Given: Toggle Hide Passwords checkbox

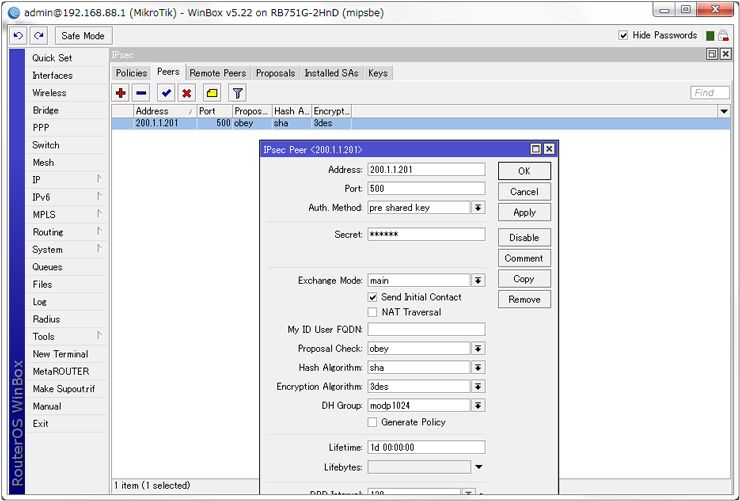Looking at the screenshot, I should click(x=623, y=35).
